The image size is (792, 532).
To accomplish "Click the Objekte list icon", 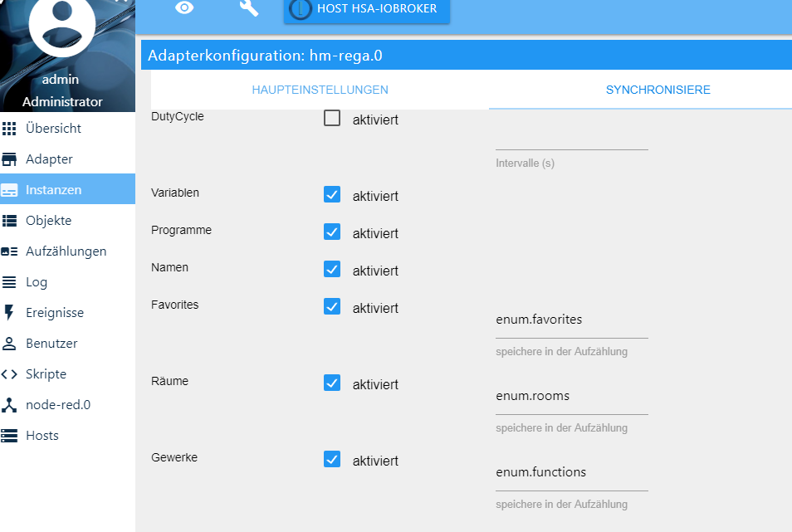I will point(9,221).
